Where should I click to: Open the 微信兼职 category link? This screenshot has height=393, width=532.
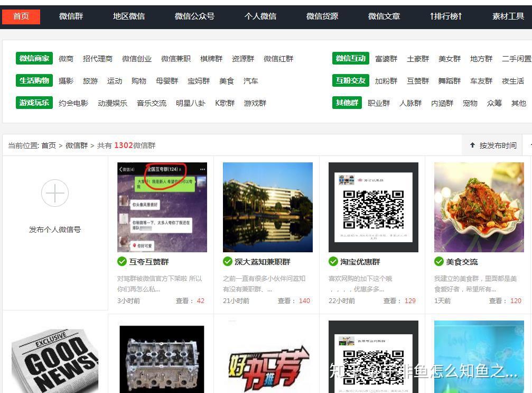pos(176,59)
